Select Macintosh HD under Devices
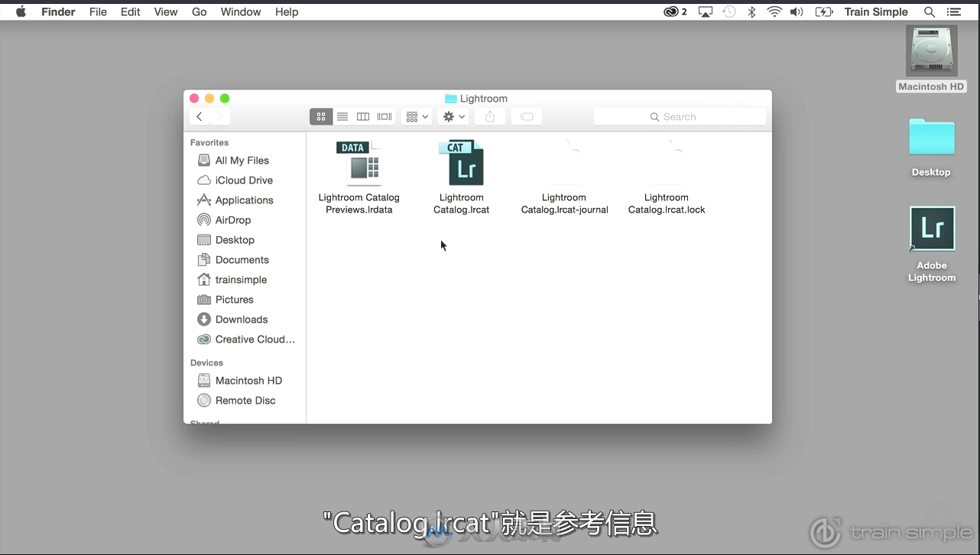 point(248,381)
